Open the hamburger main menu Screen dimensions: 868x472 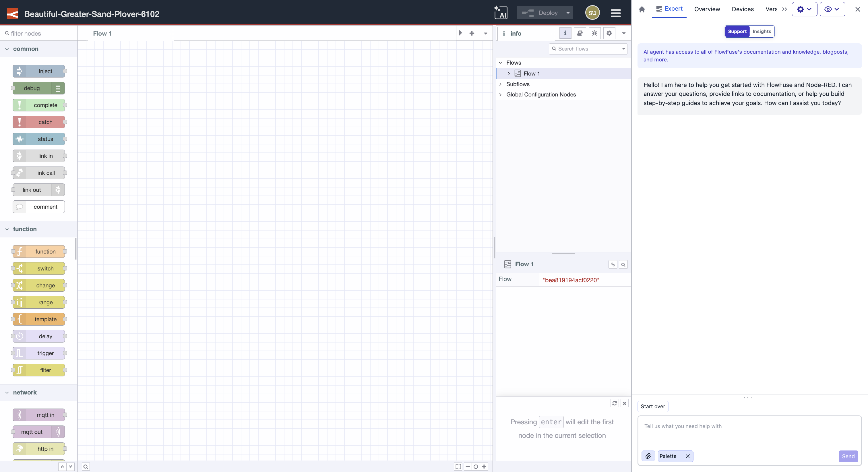tap(616, 13)
